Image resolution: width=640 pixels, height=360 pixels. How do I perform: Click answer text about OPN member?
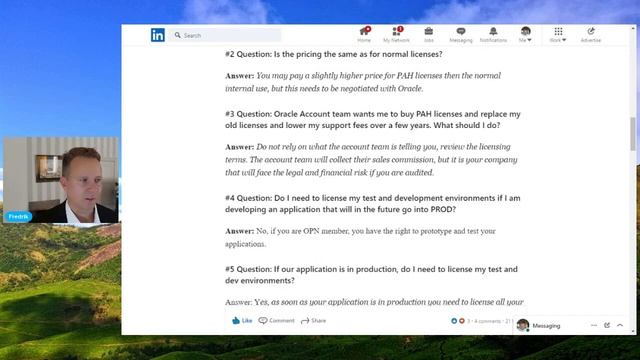point(360,238)
